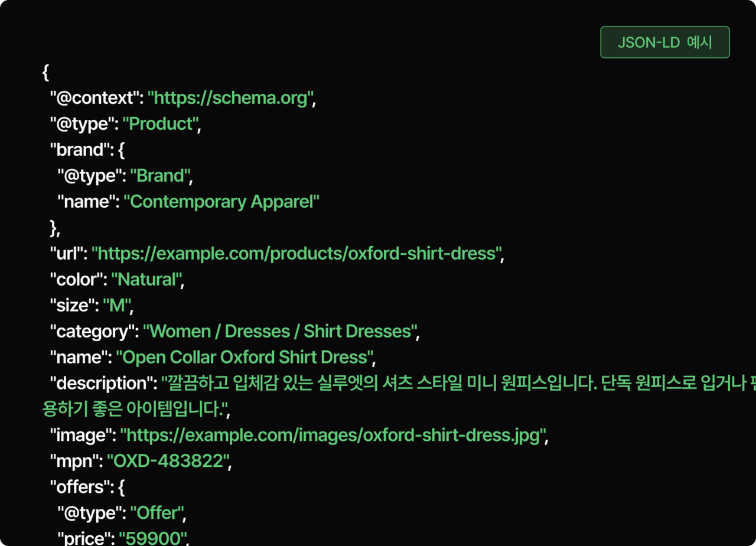Click the "Contemporary Apparel" brand name
Viewport: 756px width, 546px height.
pos(221,202)
